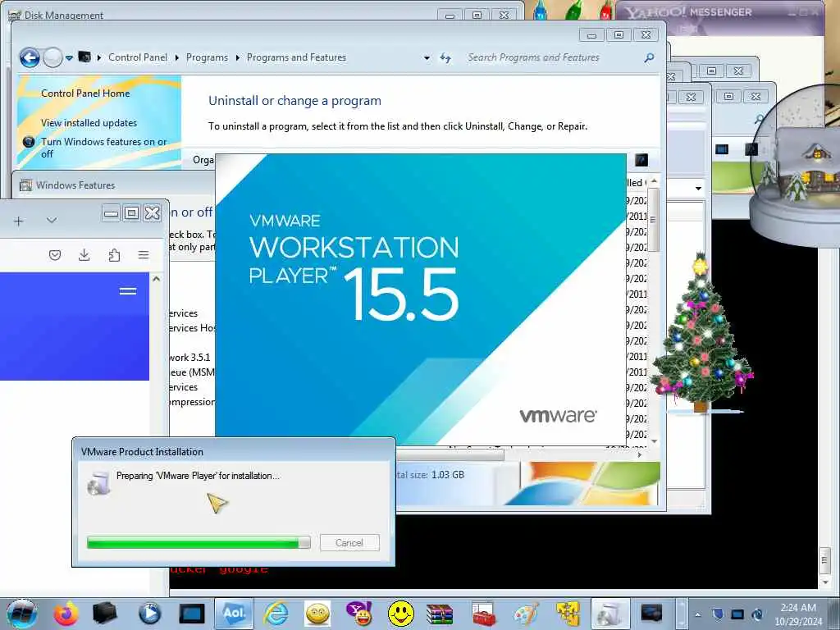Click the magnifier search icon

[x=649, y=57]
